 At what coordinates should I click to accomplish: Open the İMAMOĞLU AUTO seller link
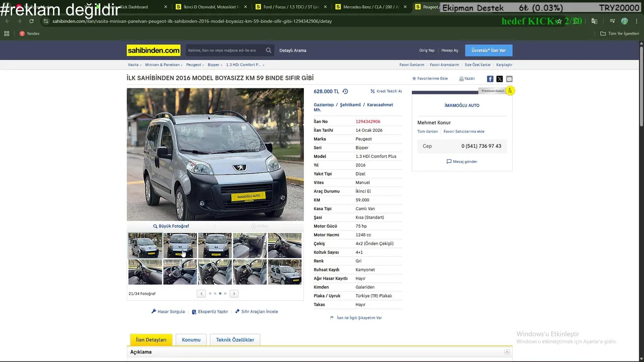(462, 106)
